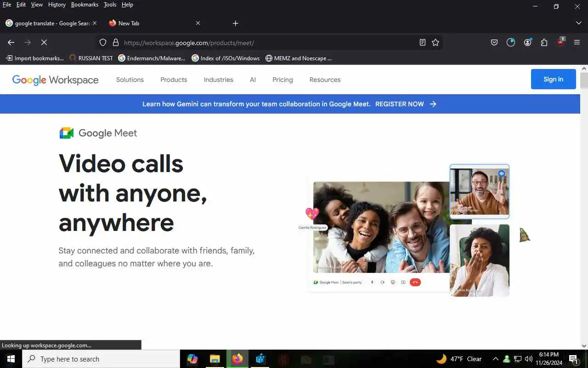588x368 pixels.
Task: Show site security padlock info
Action: [116, 42]
